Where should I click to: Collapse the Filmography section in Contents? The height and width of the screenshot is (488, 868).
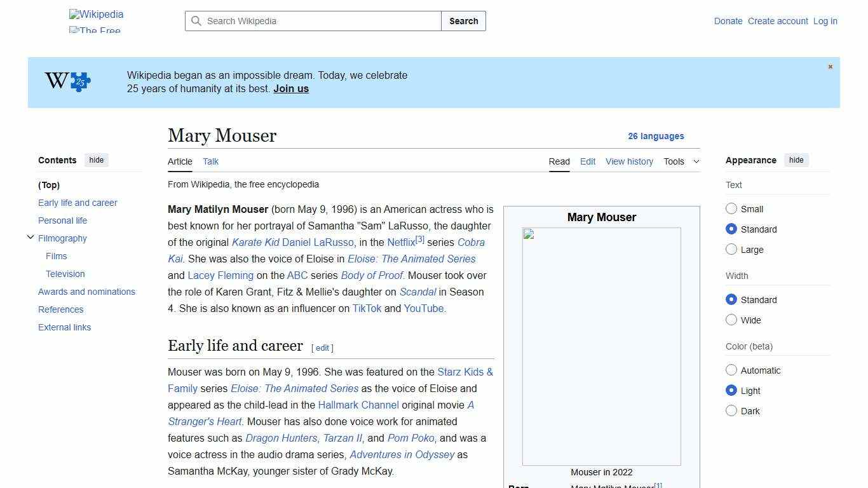coord(31,236)
